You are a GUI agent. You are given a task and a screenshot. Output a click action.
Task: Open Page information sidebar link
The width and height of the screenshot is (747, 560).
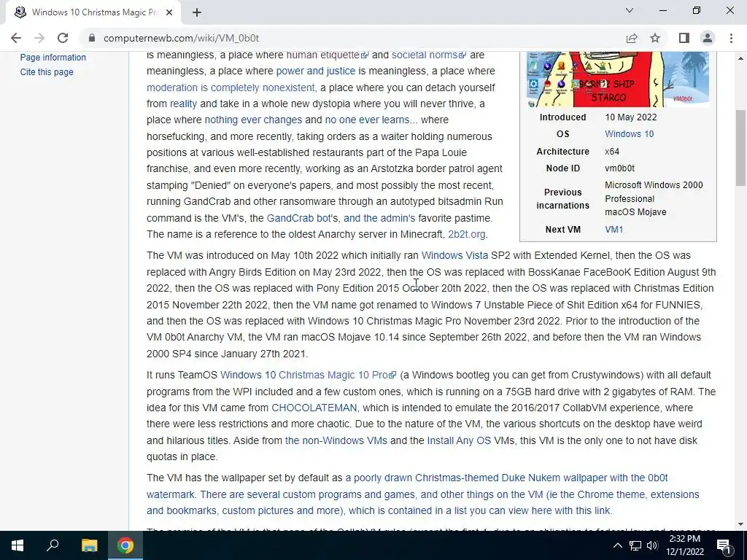(53, 57)
